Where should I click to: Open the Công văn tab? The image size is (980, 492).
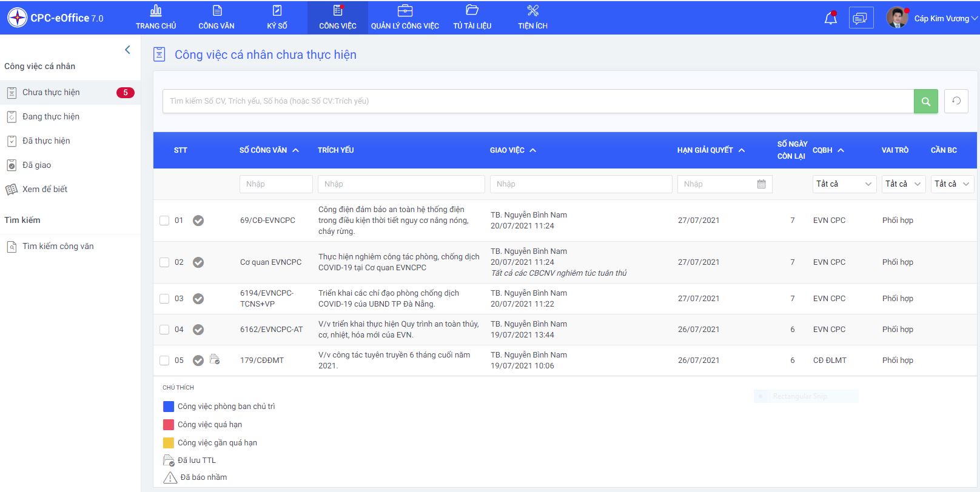pos(216,18)
